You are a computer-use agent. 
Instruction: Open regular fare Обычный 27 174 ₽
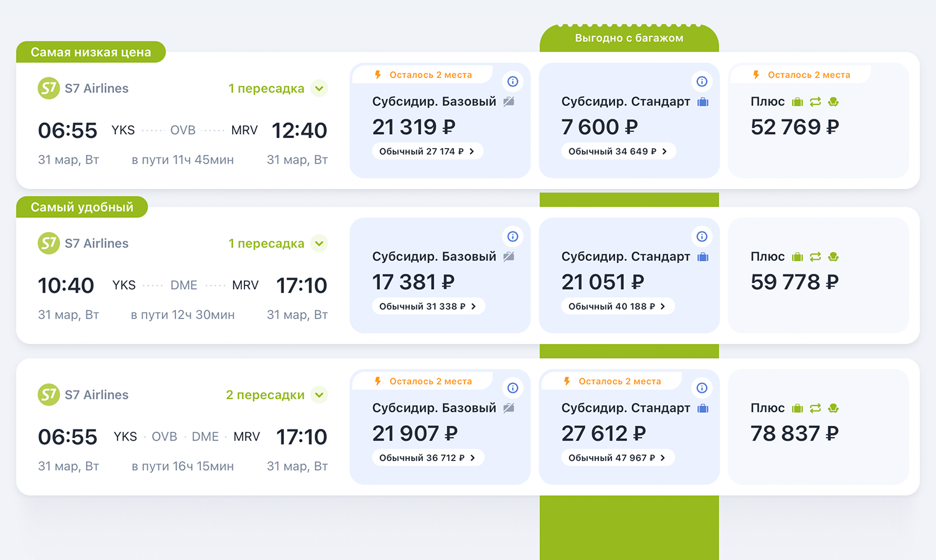click(x=427, y=151)
